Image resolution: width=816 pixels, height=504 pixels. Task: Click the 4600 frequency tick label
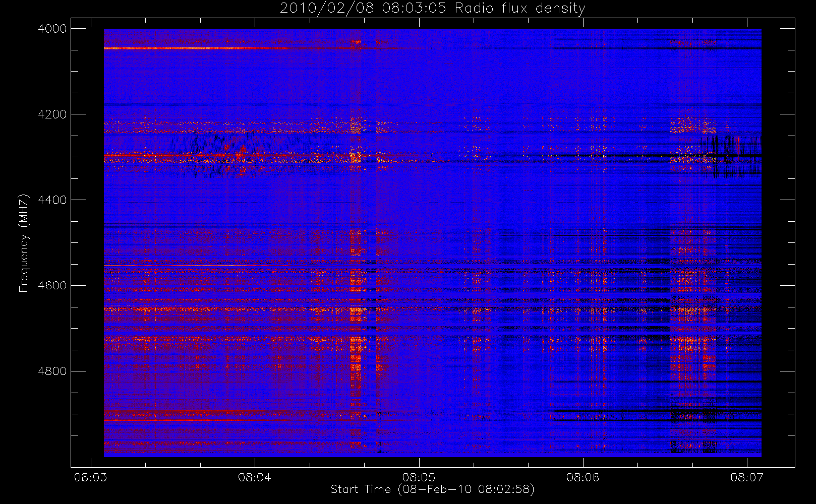tap(52, 286)
